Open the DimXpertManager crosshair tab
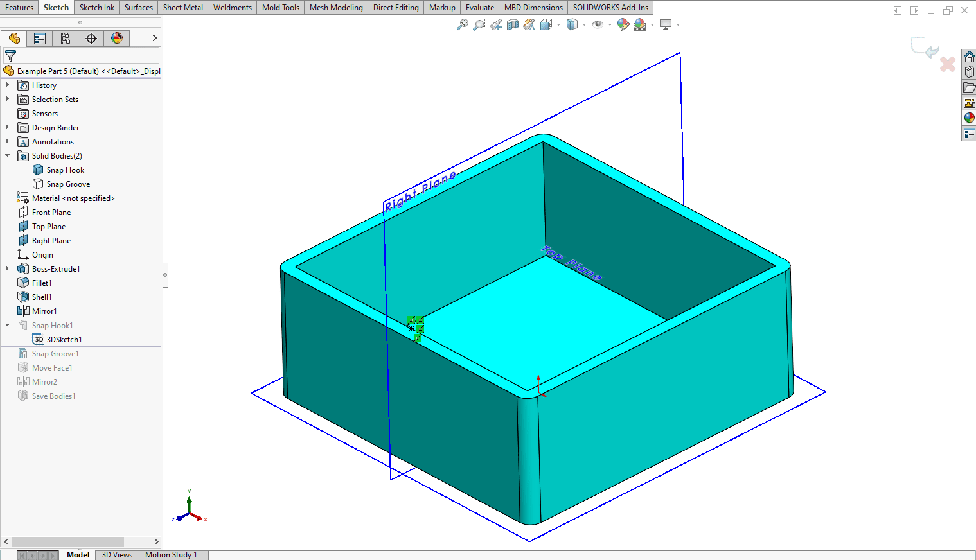The height and width of the screenshot is (560, 976). pyautogui.click(x=91, y=39)
